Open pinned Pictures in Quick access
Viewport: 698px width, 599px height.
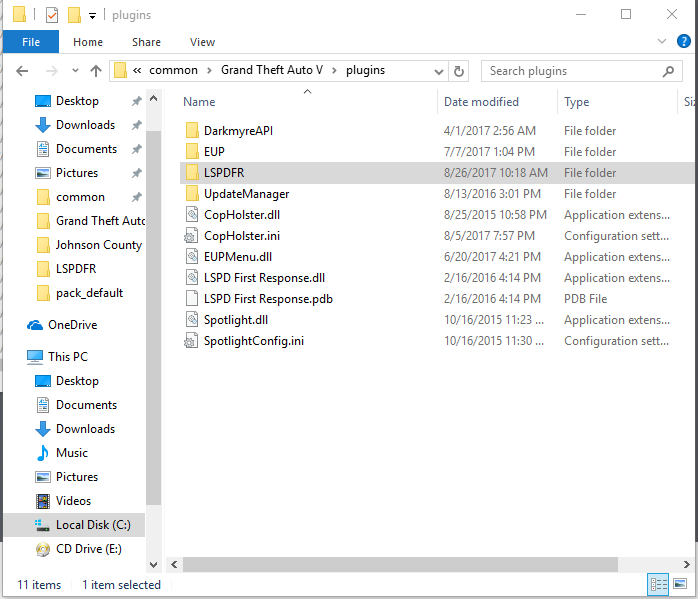tap(77, 173)
